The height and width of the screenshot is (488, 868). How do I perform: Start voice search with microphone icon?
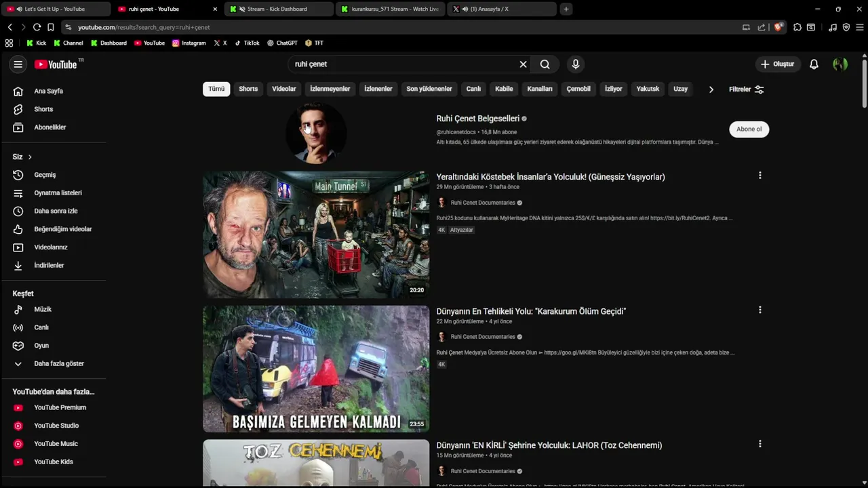(576, 64)
